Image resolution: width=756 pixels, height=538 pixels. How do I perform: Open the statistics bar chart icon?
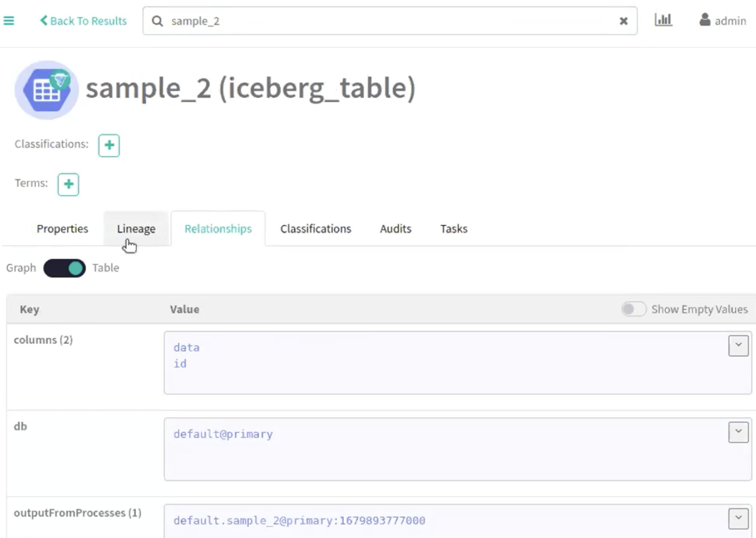[663, 20]
